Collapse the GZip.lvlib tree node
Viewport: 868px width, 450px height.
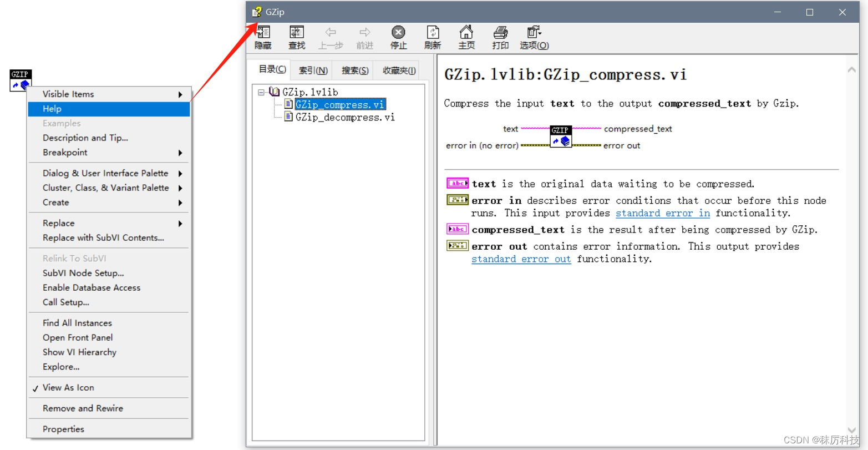point(261,92)
